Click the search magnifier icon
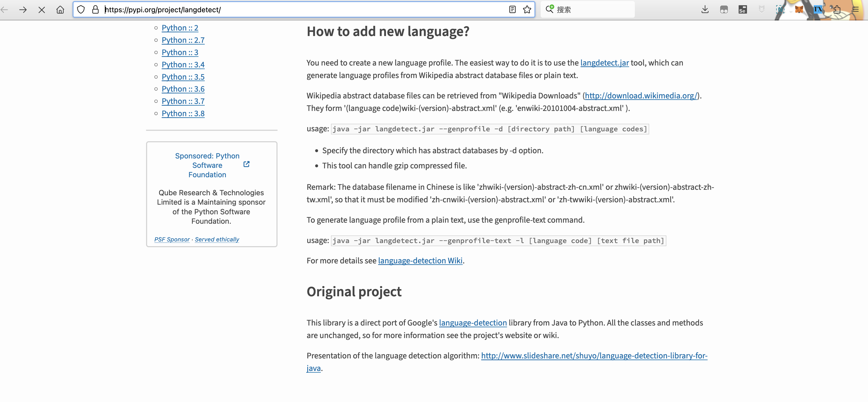Screen dimensions: 868x402 550,9
